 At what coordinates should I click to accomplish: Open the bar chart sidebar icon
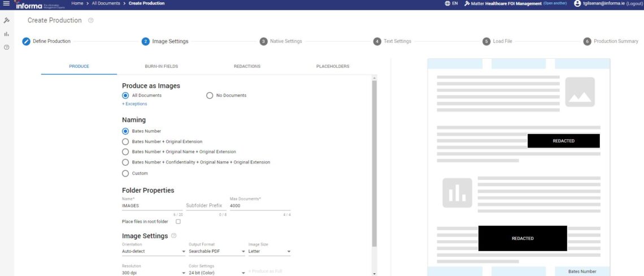coord(6,34)
